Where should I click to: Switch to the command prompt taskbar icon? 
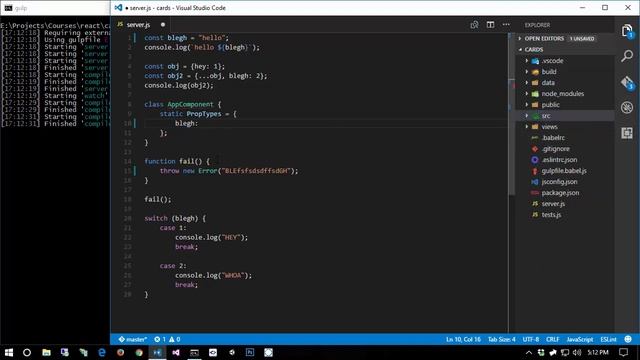194,353
